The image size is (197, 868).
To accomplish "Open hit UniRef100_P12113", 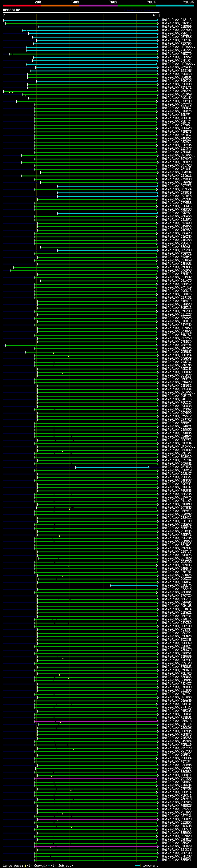I will pos(176,20).
